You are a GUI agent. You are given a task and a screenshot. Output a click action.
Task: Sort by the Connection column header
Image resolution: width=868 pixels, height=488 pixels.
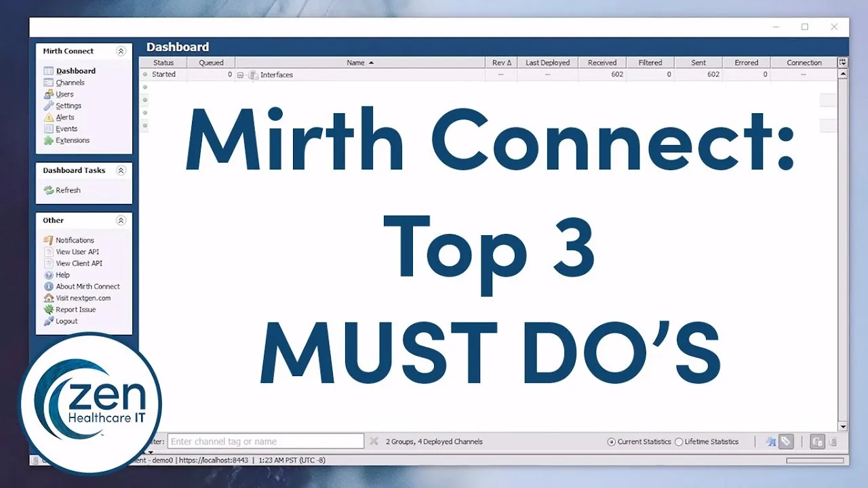804,62
